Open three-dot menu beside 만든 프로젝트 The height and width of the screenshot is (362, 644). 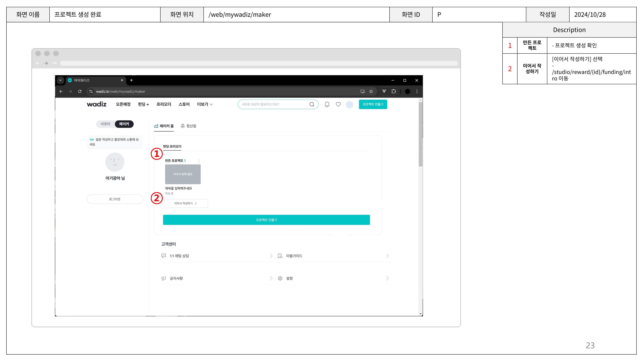(x=199, y=161)
